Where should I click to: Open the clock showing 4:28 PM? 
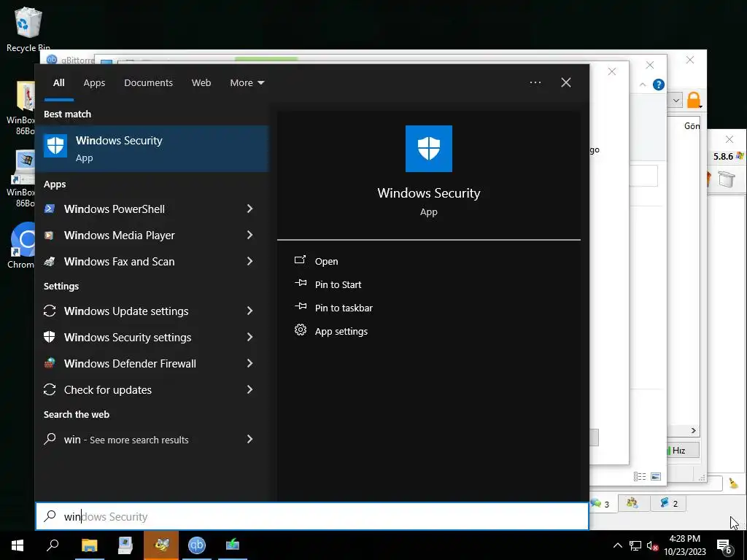click(684, 545)
